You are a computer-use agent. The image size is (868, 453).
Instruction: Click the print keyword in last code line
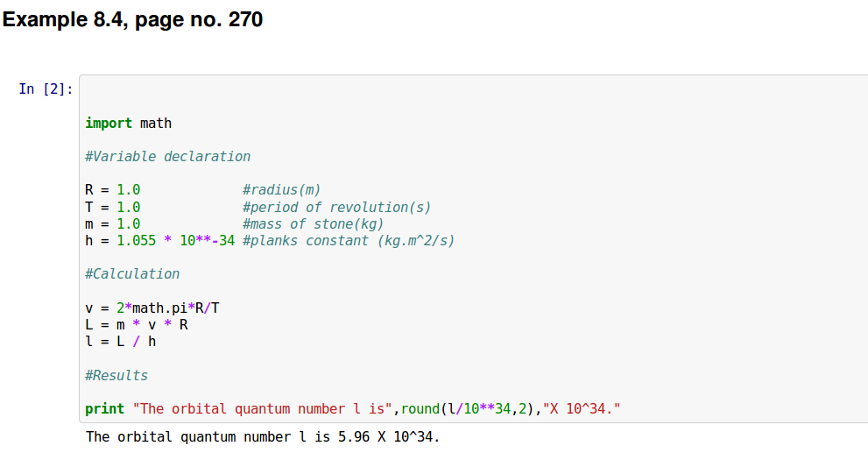[x=104, y=409]
